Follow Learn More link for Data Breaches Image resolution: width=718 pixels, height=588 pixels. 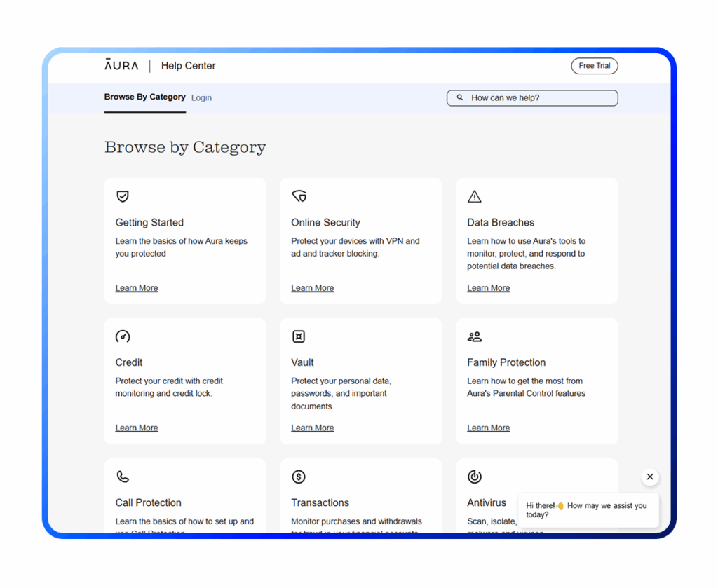pos(489,288)
